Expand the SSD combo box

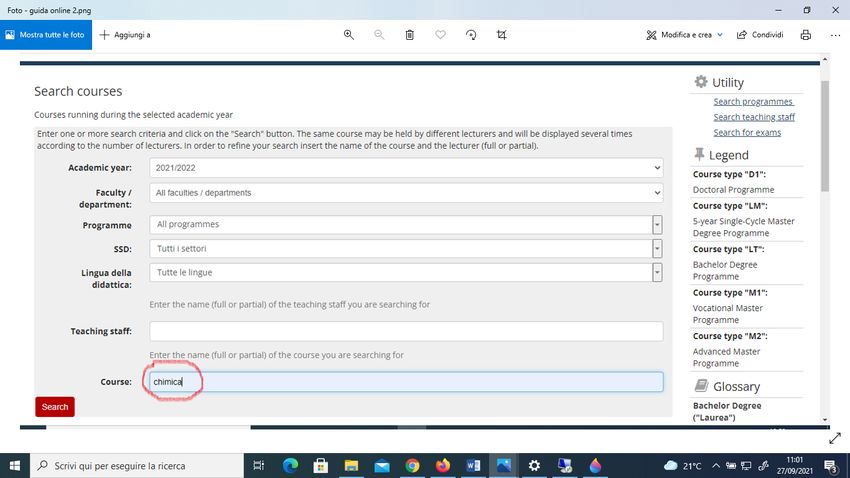click(657, 249)
